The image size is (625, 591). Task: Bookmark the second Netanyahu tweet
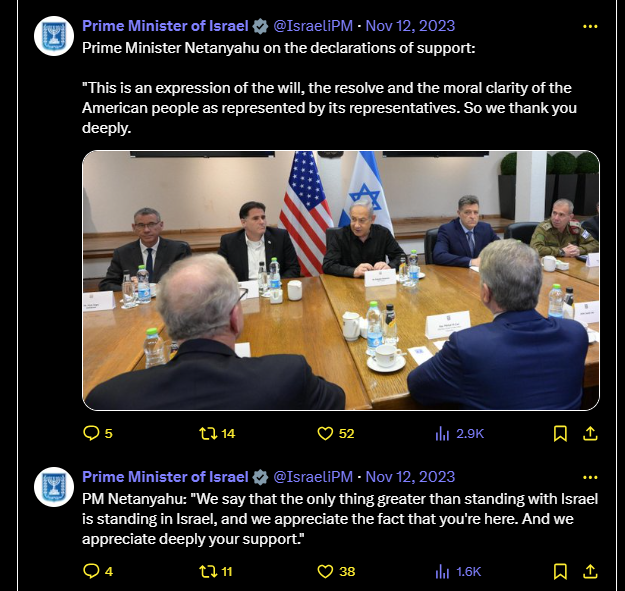click(560, 571)
